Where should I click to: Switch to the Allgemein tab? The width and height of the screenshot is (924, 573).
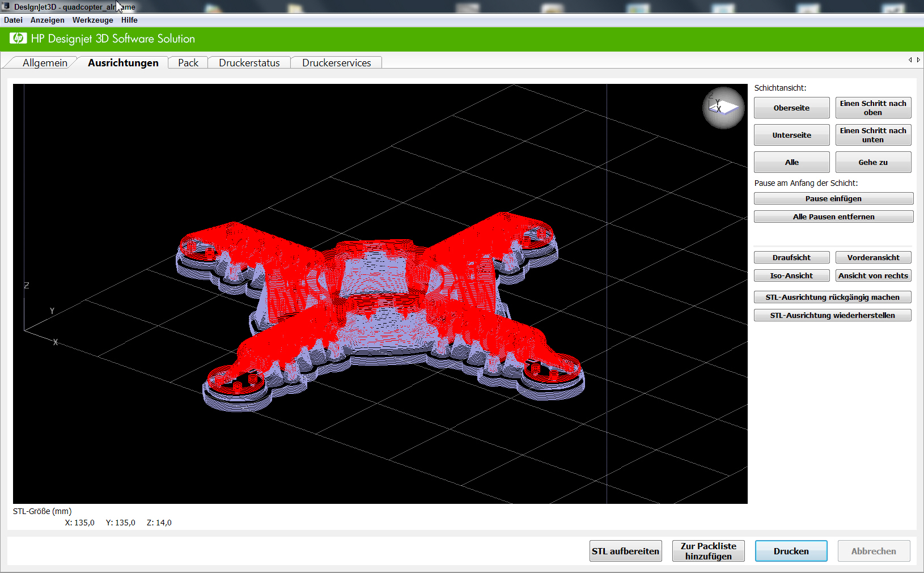[45, 63]
